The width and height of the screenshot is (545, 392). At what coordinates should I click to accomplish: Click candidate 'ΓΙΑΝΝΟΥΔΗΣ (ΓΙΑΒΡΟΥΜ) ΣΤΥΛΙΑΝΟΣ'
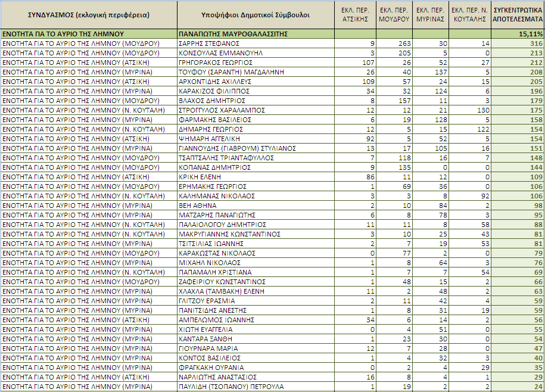pyautogui.click(x=237, y=148)
